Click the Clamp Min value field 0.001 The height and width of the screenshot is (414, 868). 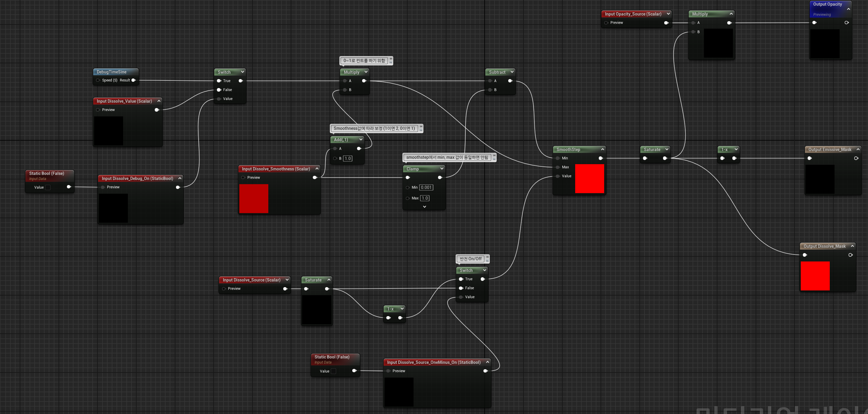pos(426,187)
